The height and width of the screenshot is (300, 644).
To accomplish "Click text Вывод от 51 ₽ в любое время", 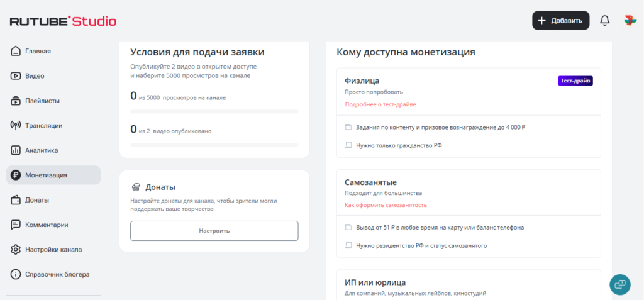I will pos(440,227).
